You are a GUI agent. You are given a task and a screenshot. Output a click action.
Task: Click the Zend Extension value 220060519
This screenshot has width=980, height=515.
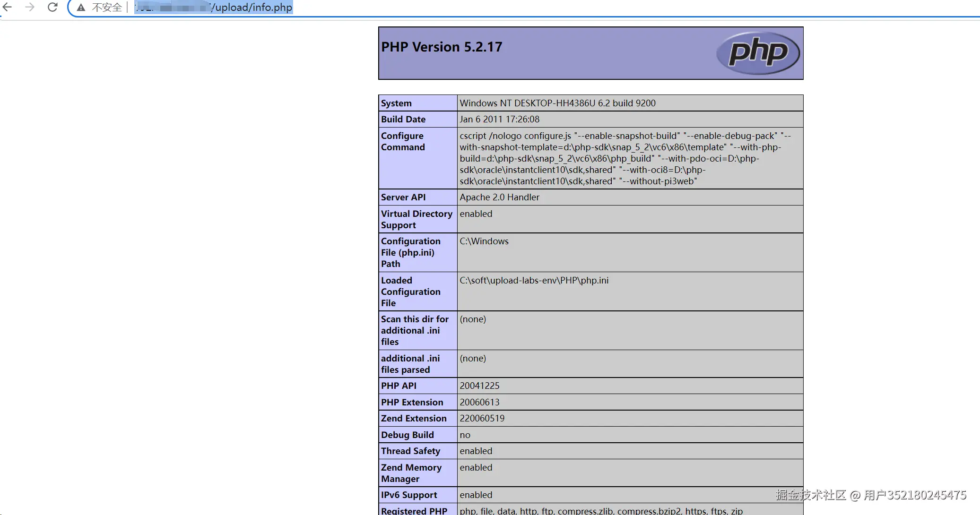[482, 418]
